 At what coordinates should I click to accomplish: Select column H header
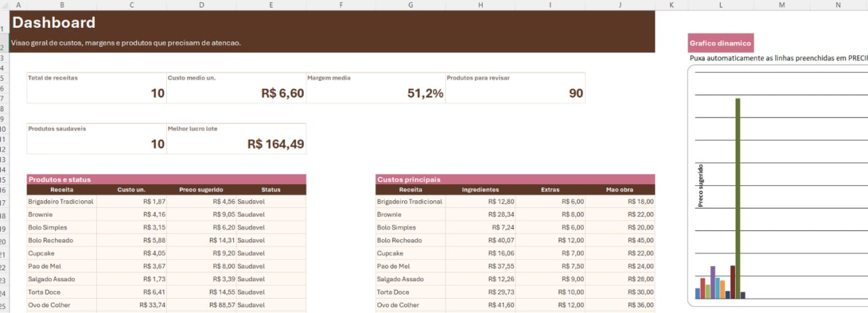[481, 5]
